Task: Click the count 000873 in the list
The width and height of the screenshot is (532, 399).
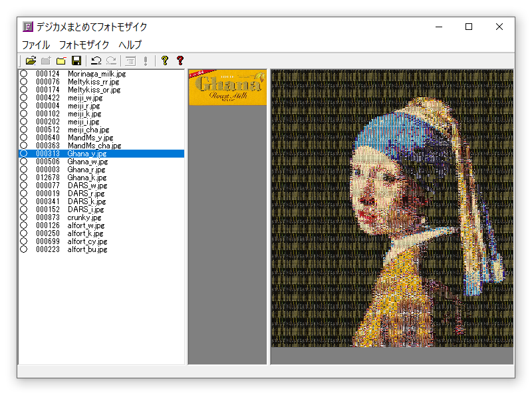Action: click(48, 217)
